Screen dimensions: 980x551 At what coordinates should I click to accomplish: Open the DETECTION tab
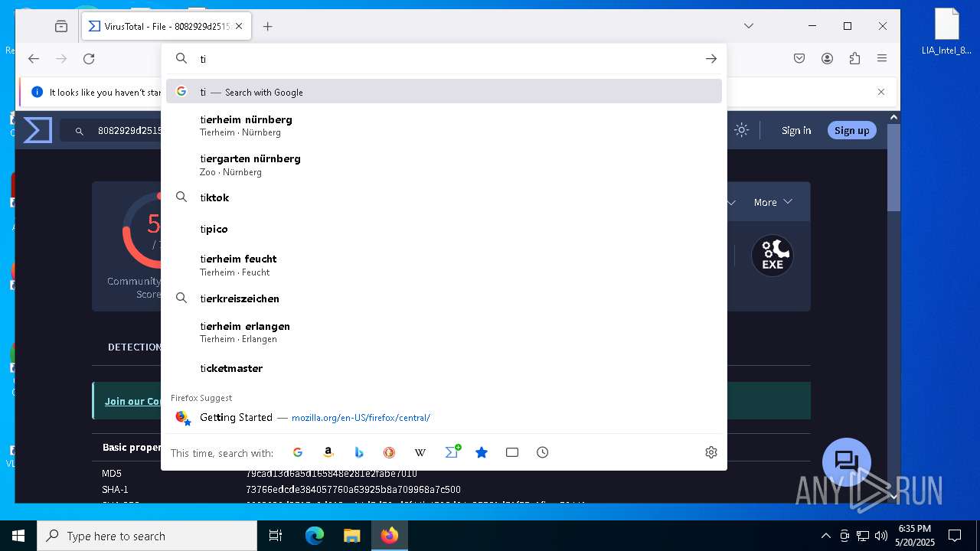coord(134,347)
